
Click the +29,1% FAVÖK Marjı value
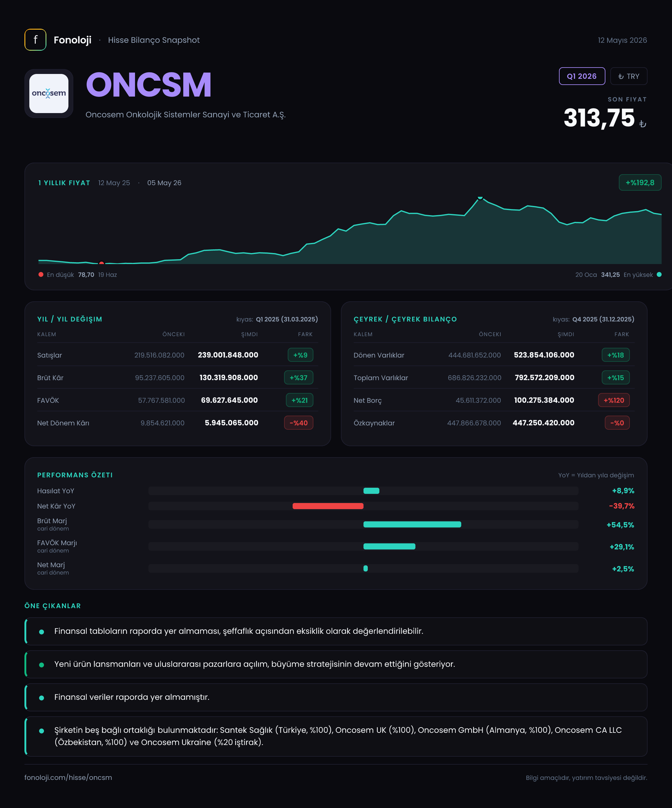622,547
